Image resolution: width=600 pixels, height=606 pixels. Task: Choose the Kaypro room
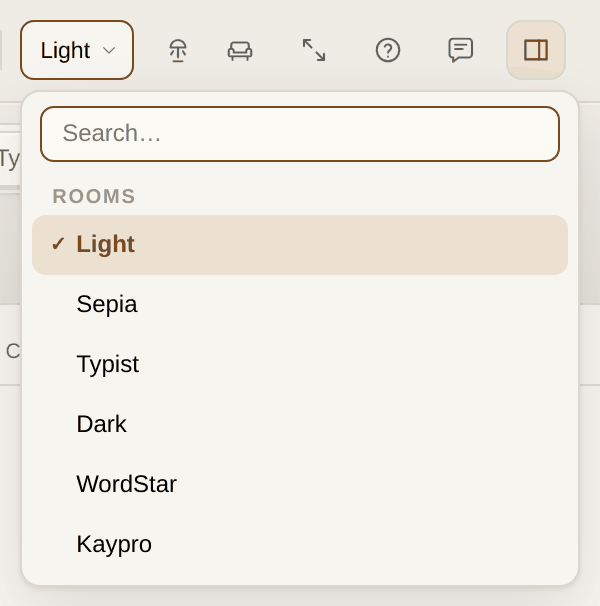[300, 544]
